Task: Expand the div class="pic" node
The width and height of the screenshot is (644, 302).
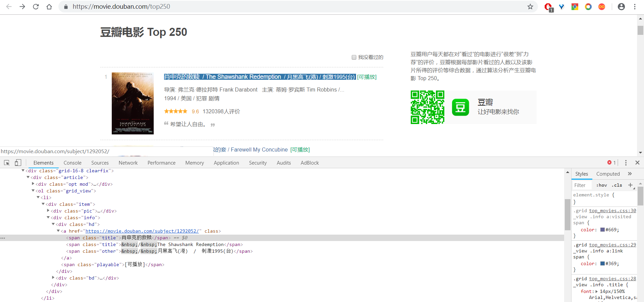Action: click(x=48, y=211)
